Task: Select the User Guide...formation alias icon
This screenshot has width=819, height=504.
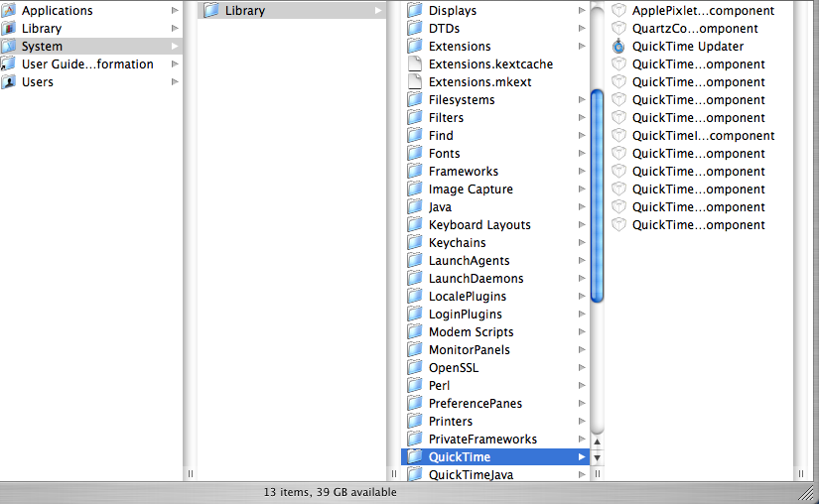Action: (x=8, y=63)
